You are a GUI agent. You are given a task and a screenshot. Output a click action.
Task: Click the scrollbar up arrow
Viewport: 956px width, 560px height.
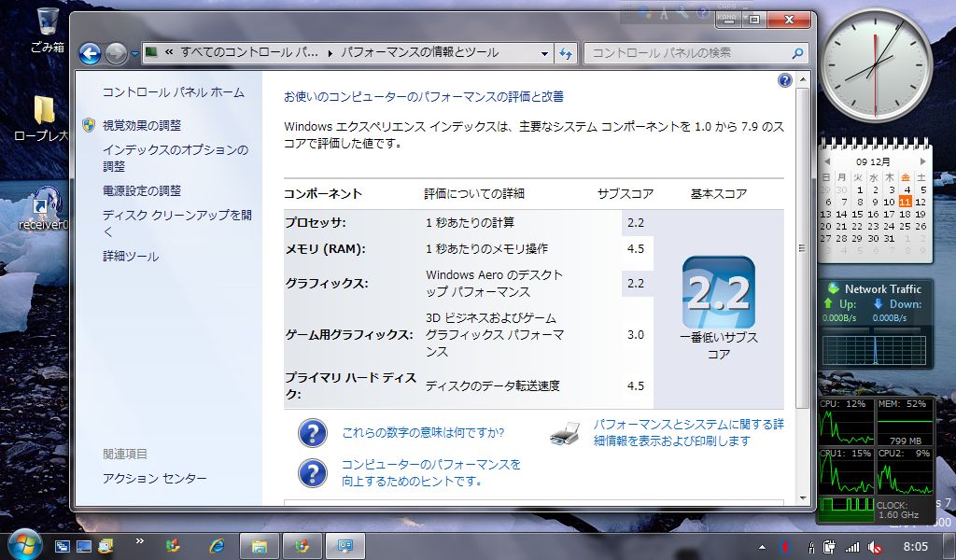(802, 80)
